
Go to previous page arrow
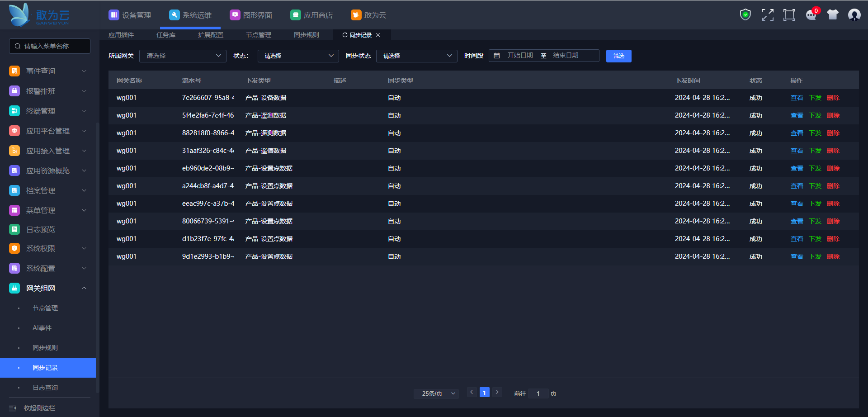click(x=472, y=392)
